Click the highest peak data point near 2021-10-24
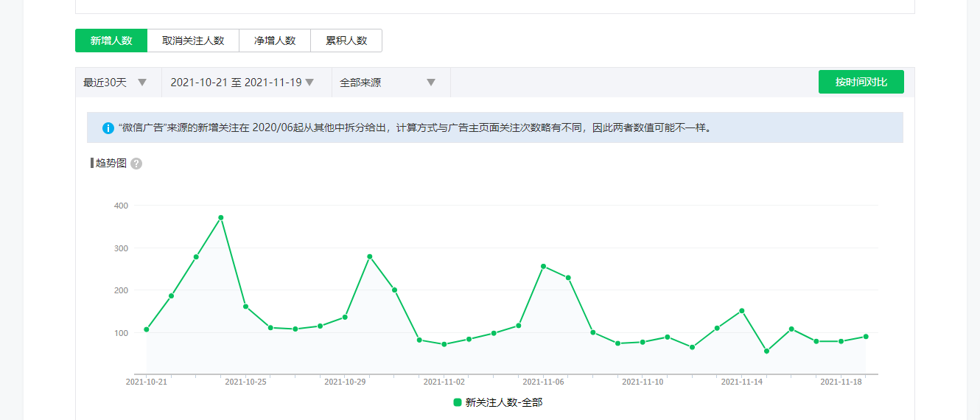The width and height of the screenshot is (980, 420). click(221, 217)
